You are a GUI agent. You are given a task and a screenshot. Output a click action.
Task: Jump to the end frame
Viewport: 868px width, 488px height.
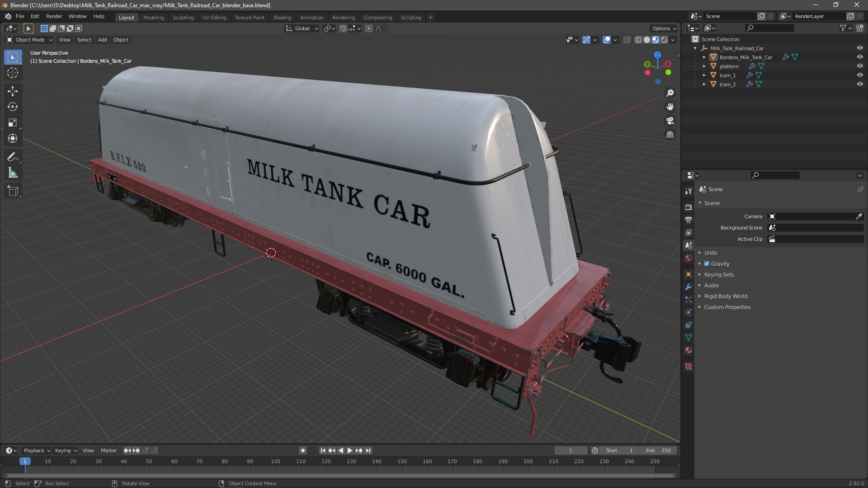(368, 450)
